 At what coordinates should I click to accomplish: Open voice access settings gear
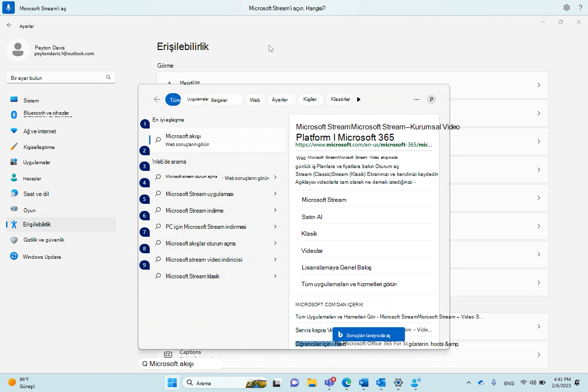[x=566, y=7]
